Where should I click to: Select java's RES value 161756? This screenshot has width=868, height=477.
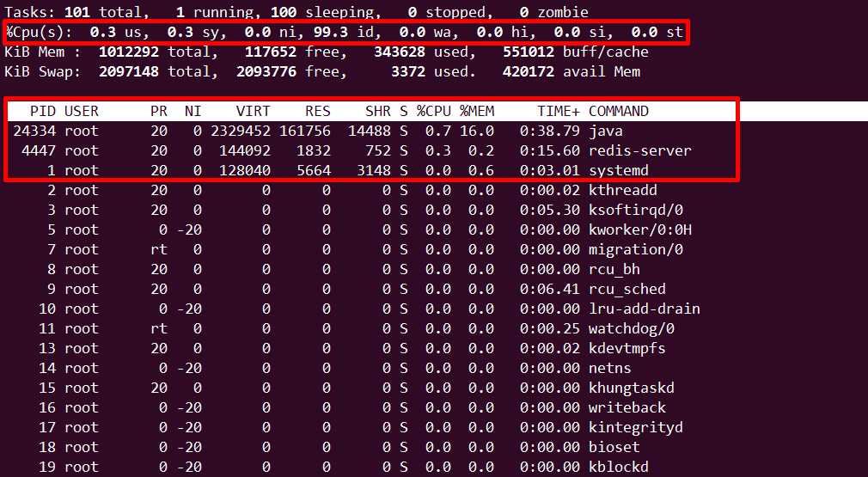(305, 131)
